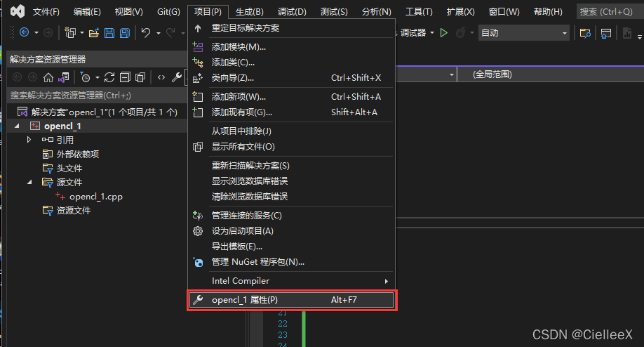Viewport: 644px width, 347px height.
Task: Choose 重定目标解决方案 menu entry
Action: pos(292,28)
